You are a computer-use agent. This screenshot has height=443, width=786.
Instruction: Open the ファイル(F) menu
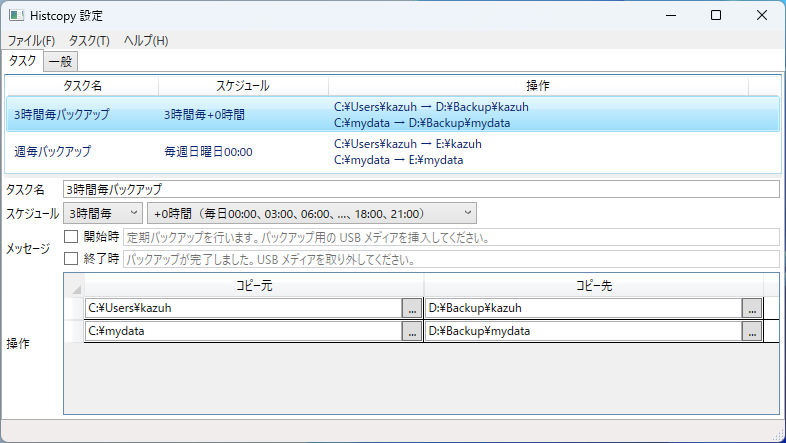tap(32, 41)
